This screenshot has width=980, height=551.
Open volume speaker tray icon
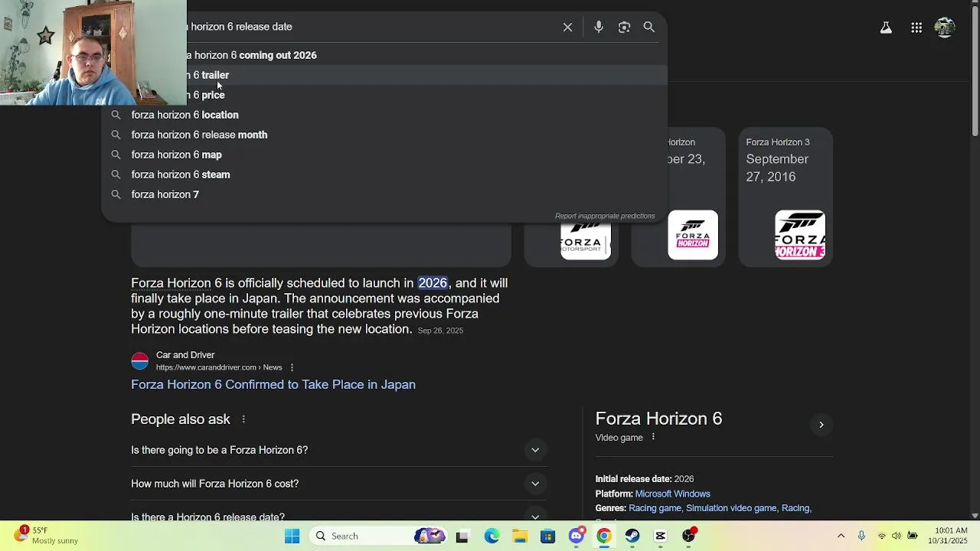click(x=897, y=536)
